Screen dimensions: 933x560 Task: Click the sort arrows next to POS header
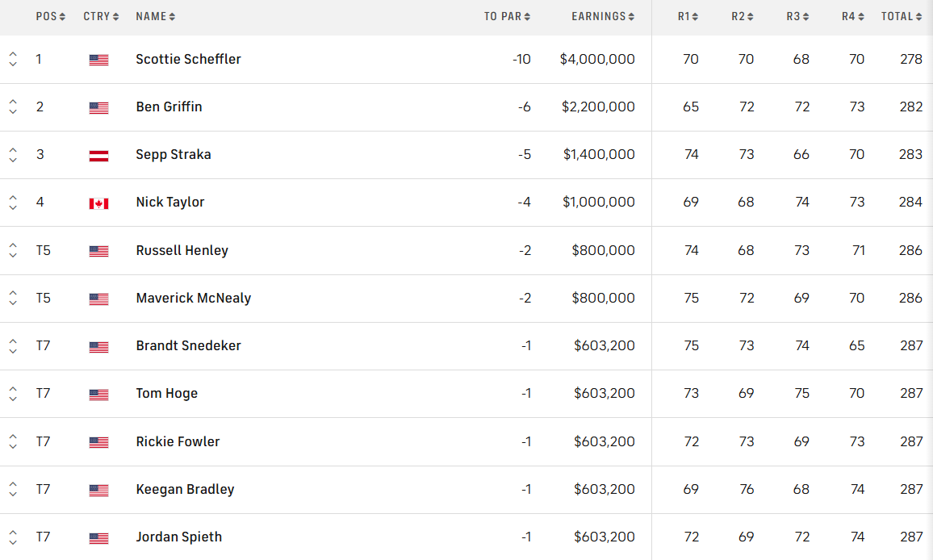point(63,17)
